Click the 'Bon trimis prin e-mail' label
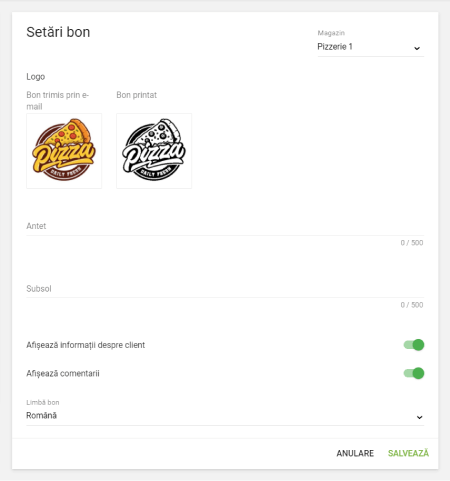Viewport: 450px width, 481px height. 57,101
